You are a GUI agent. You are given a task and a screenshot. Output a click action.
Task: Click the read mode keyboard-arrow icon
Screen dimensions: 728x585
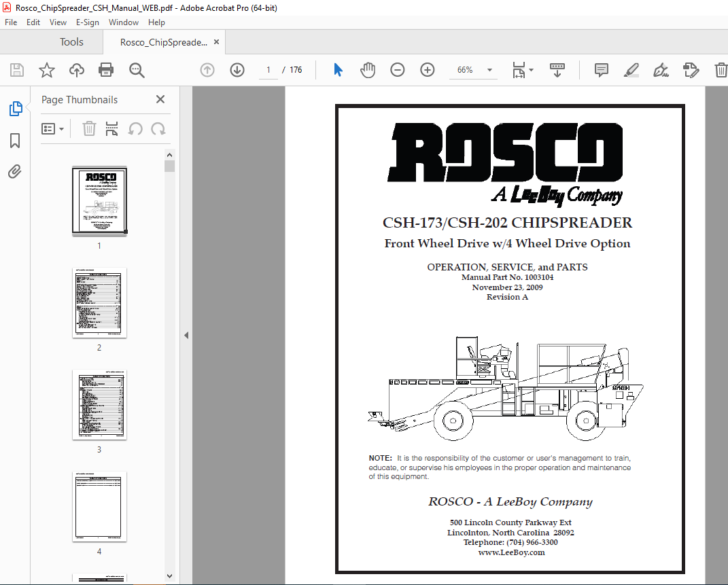pyautogui.click(x=557, y=70)
